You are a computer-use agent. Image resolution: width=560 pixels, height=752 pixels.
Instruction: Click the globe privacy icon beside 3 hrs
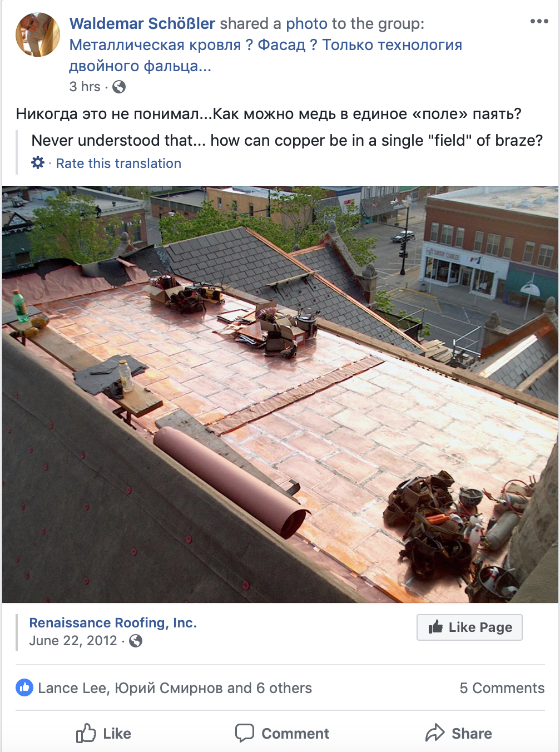[119, 87]
